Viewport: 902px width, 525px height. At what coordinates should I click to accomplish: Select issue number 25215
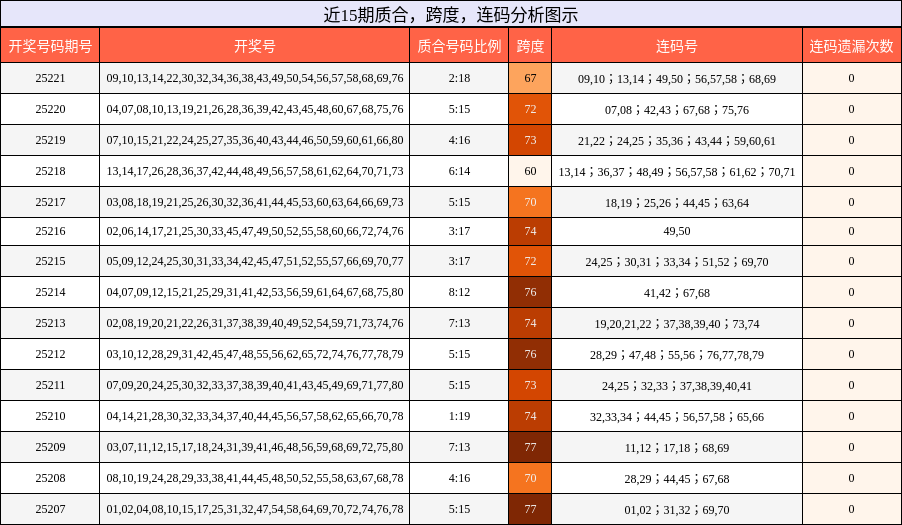[x=50, y=261]
